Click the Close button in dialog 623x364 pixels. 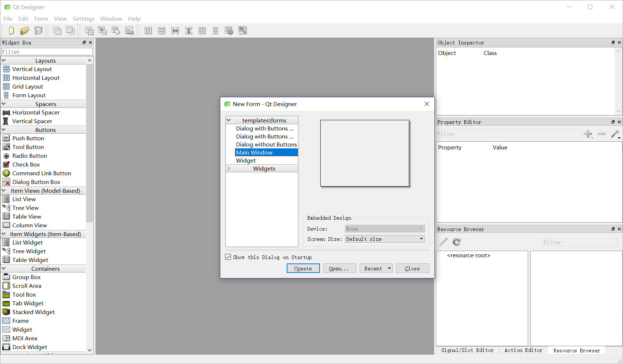click(413, 269)
